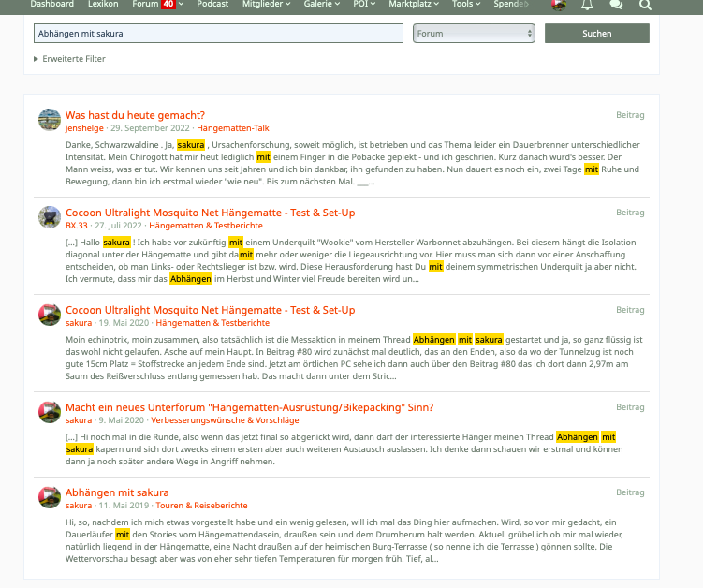Open 'Macht ein neues Unterforum' thread link
The image size is (703, 588).
249,407
